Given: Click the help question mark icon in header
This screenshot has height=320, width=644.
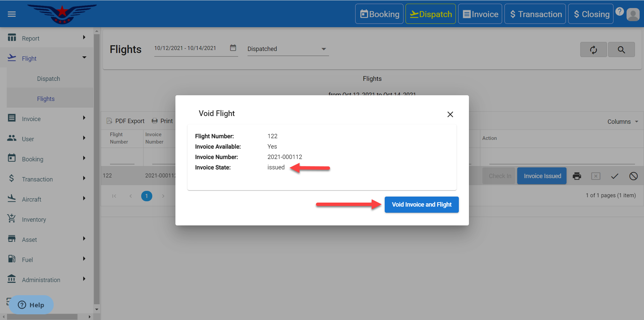Looking at the screenshot, I should [x=620, y=11].
